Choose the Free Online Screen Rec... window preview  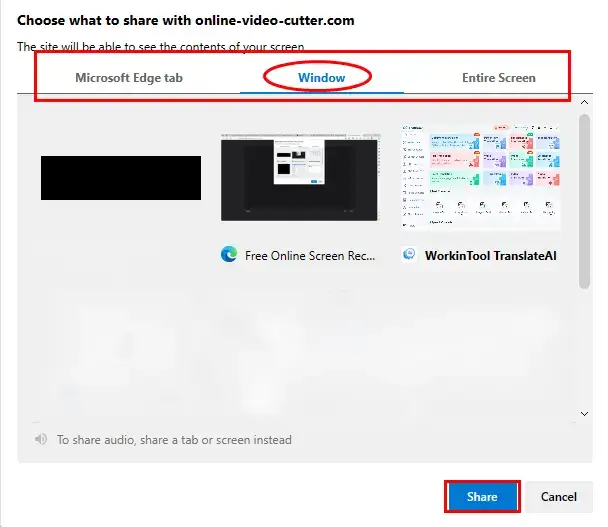pos(301,177)
